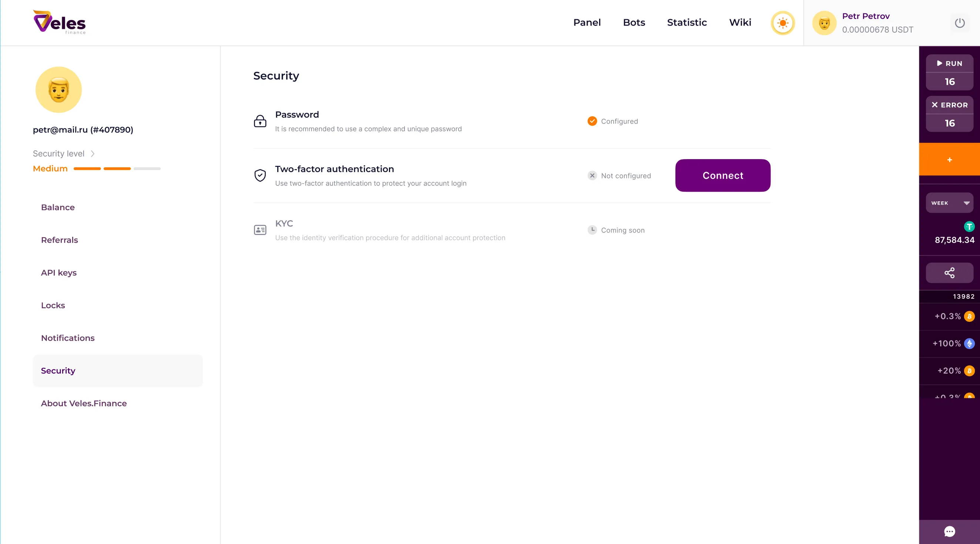This screenshot has width=980, height=544.
Task: Click the Not configured status for two-factor
Action: pyautogui.click(x=592, y=175)
